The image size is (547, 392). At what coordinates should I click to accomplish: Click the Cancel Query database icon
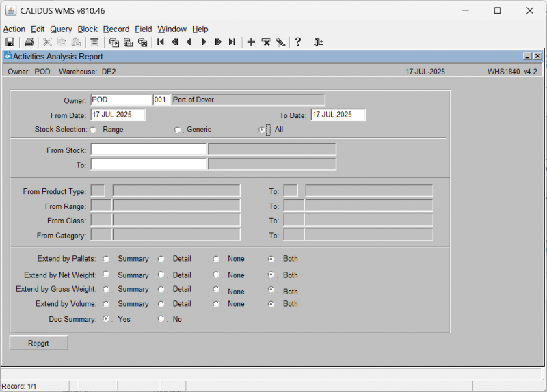(x=142, y=42)
